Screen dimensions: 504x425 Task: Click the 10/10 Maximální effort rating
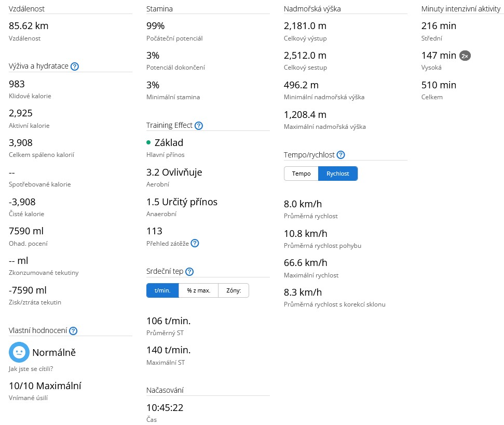click(45, 386)
